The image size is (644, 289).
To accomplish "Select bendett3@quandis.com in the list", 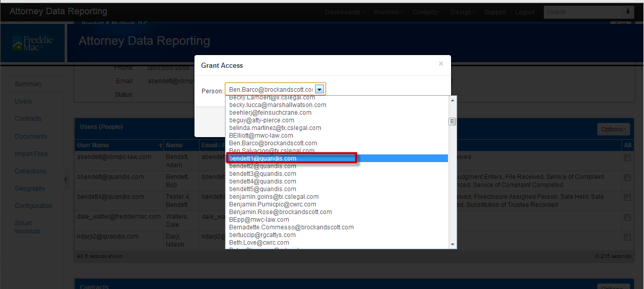I will click(337, 174).
